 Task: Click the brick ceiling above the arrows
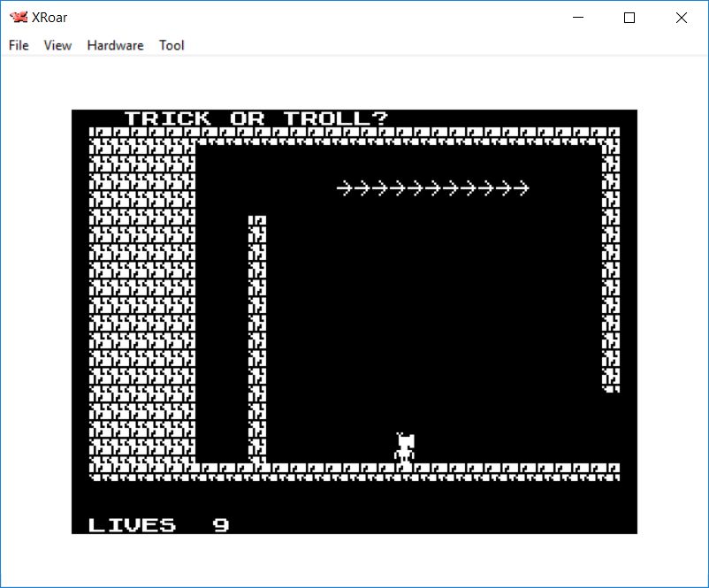(x=433, y=135)
